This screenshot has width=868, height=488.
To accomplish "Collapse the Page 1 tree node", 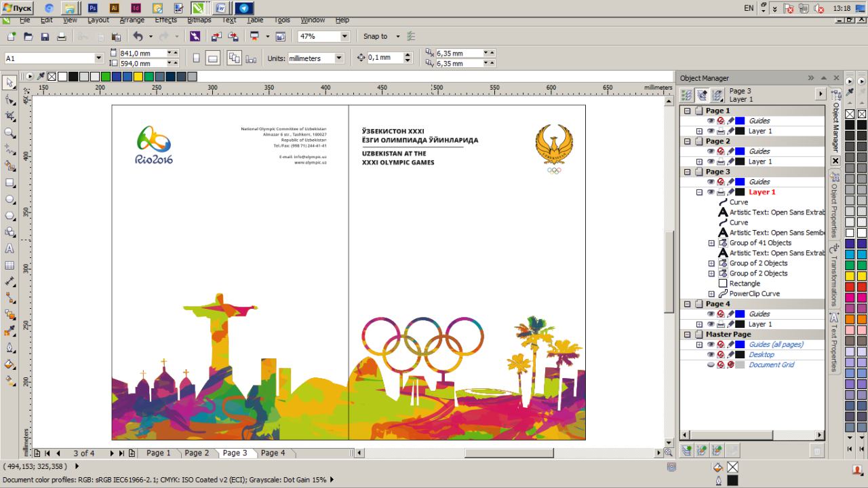I will pyautogui.click(x=687, y=111).
